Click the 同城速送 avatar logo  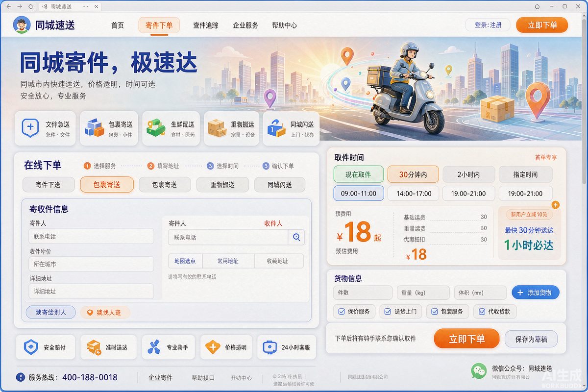pos(22,25)
